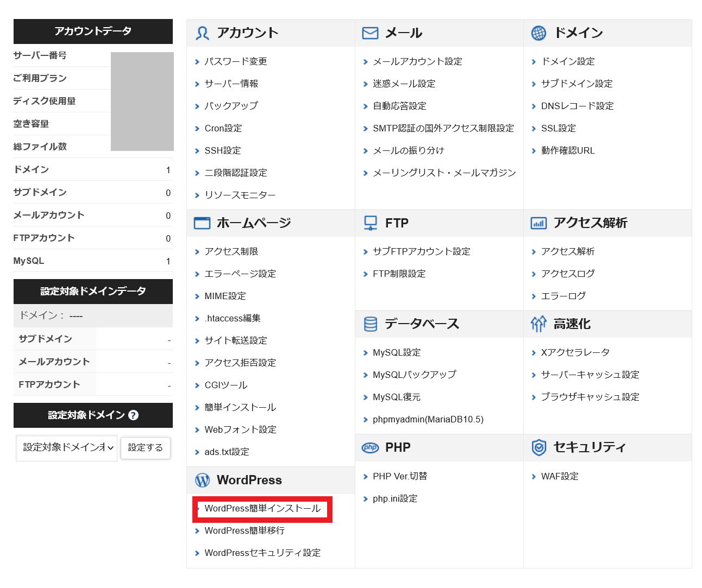Open SMTP認証の国外アクセス制限設定 link
The height and width of the screenshot is (588, 702).
pos(443,128)
